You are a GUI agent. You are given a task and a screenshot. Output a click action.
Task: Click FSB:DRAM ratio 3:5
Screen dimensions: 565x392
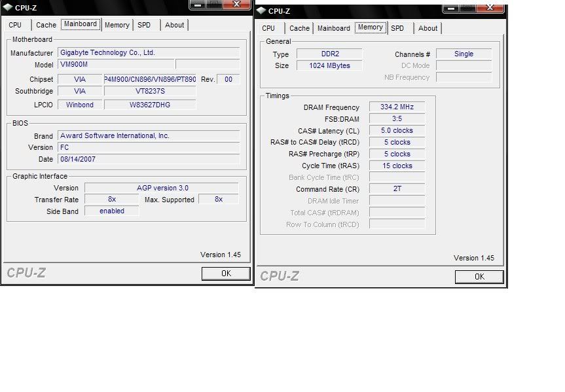point(397,118)
